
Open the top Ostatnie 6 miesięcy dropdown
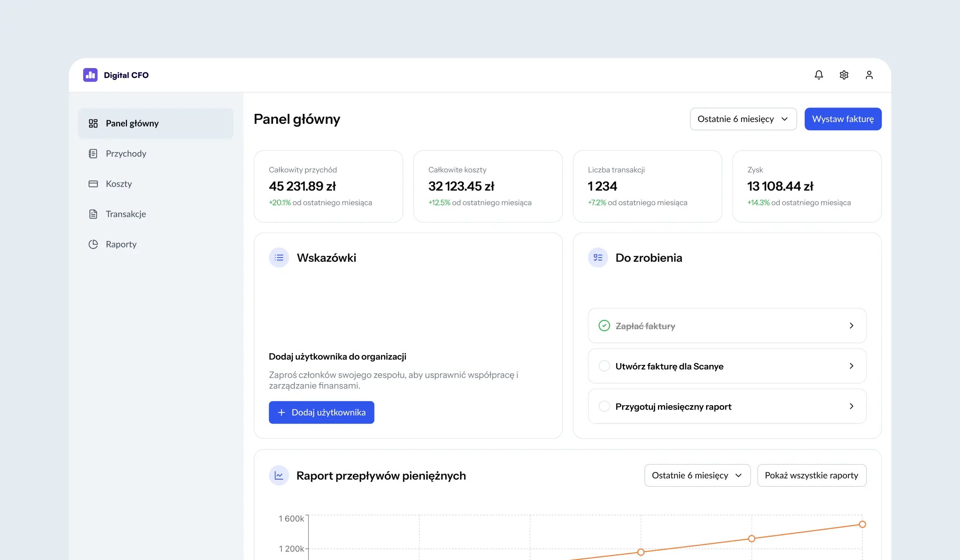coord(743,119)
